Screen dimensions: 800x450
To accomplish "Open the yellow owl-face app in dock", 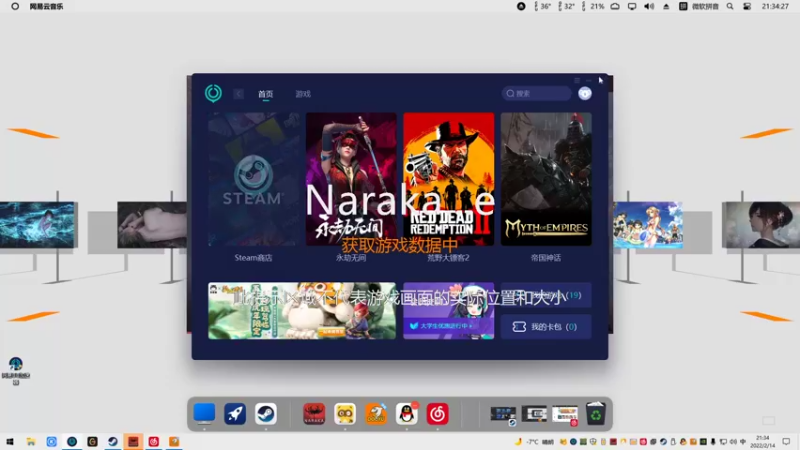I will click(x=345, y=414).
